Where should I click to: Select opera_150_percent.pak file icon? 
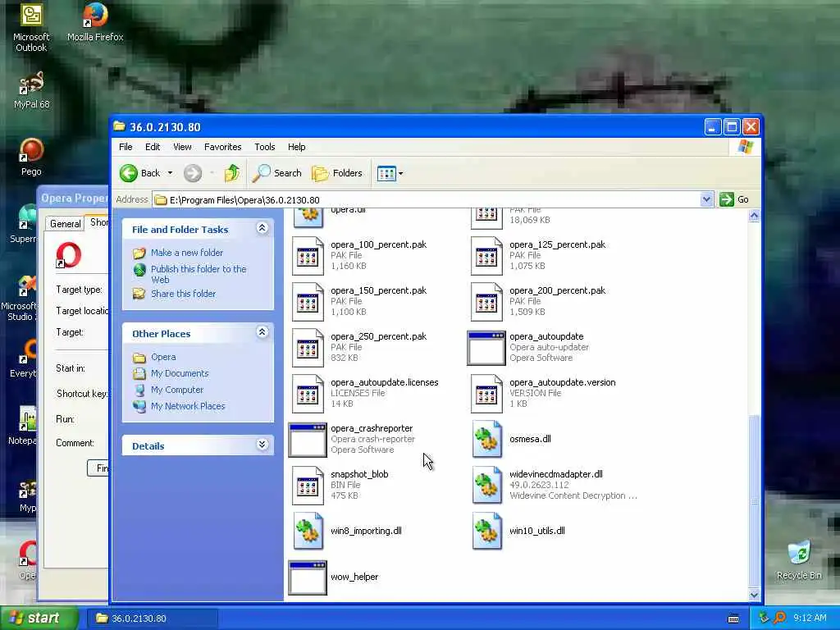(308, 302)
